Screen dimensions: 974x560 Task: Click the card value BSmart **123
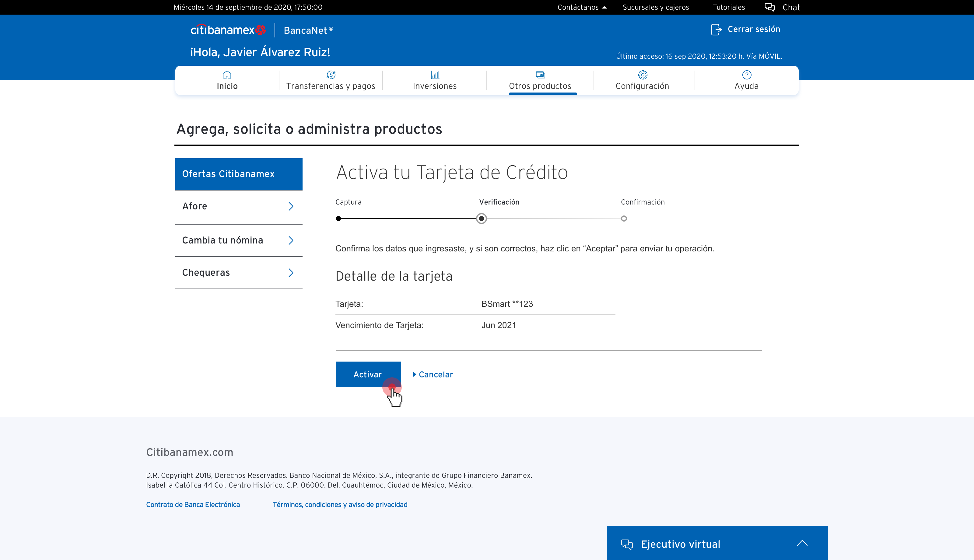507,304
